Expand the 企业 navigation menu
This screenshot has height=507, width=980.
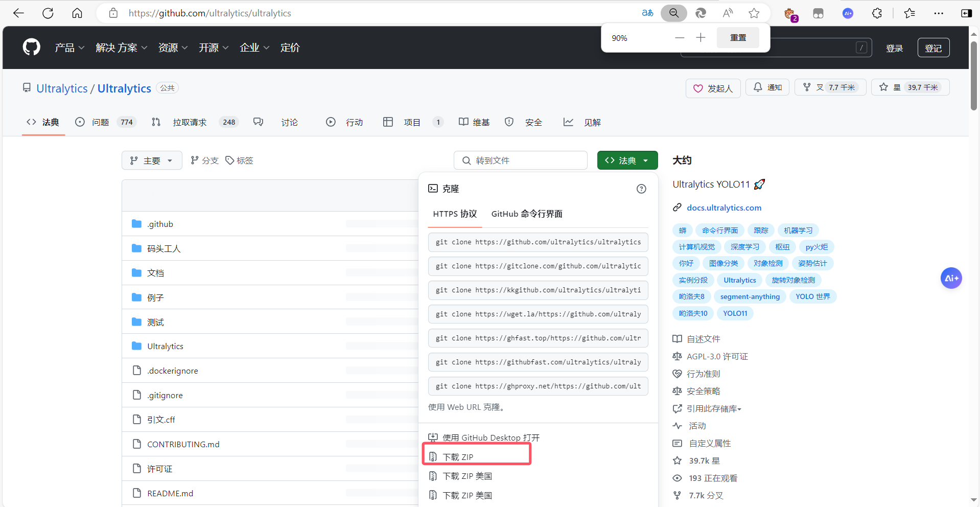[254, 48]
